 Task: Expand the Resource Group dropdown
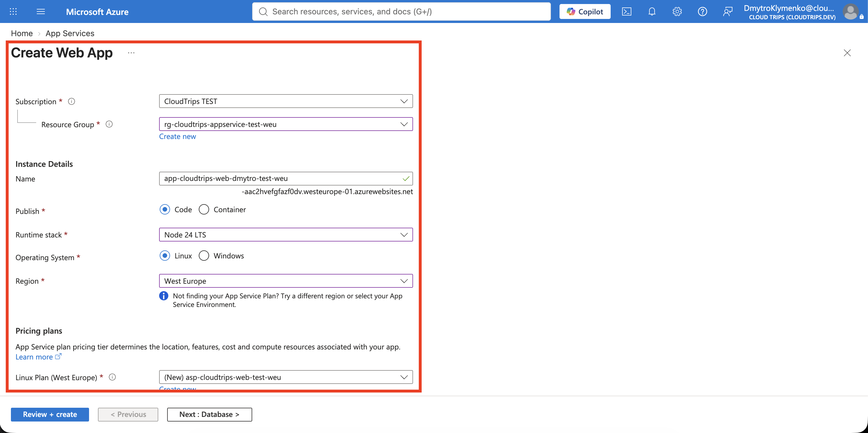click(x=286, y=124)
